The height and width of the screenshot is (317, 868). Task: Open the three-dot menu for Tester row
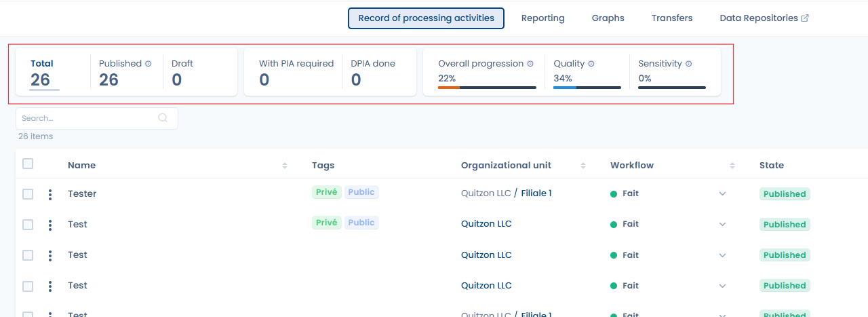(50, 195)
